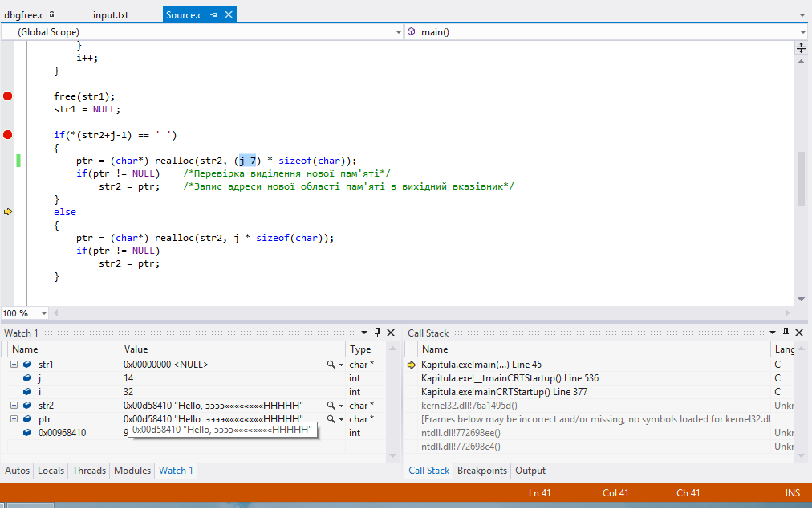Click editor horizontal scroll left arrow

point(56,313)
